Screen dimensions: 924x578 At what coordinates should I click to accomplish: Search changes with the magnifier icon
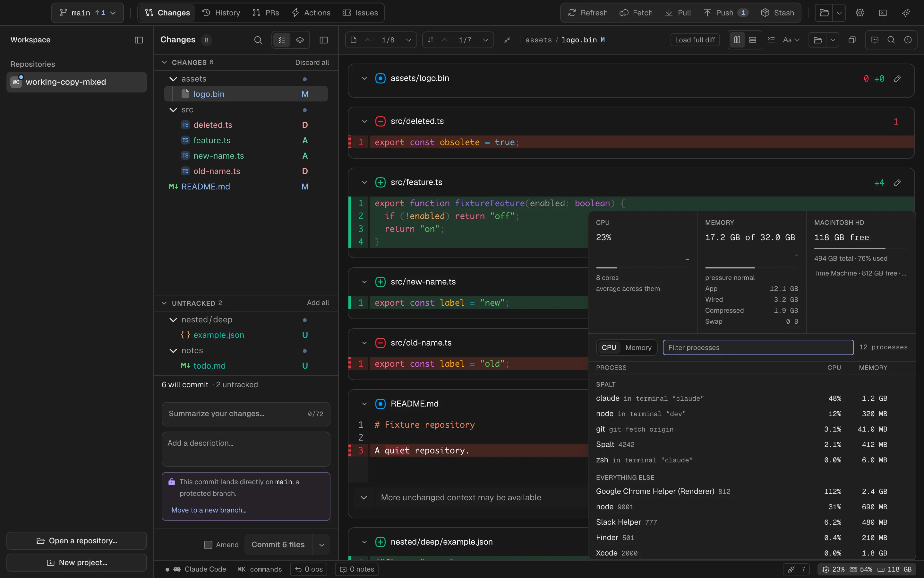tap(258, 40)
